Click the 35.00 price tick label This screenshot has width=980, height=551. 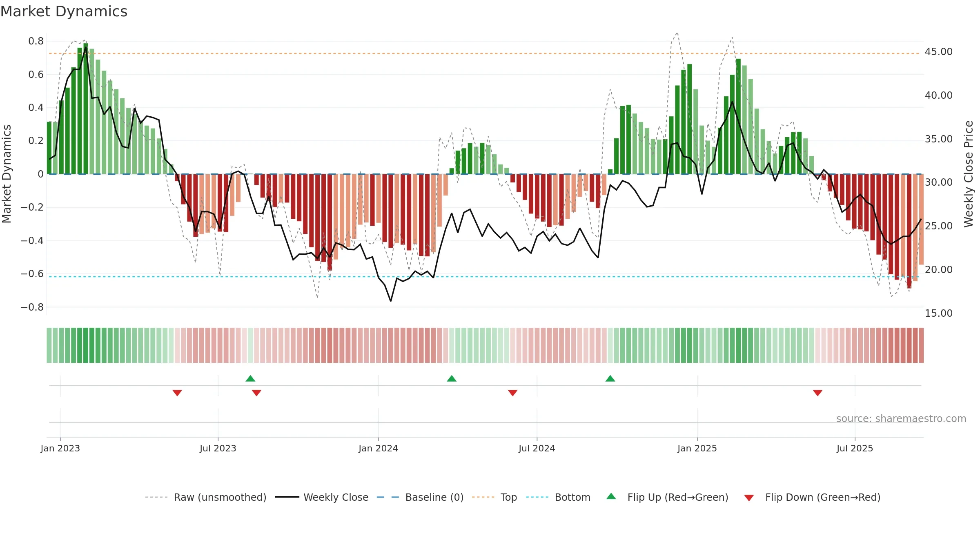click(939, 139)
